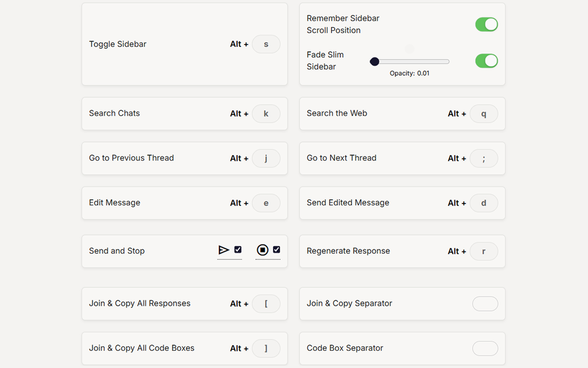Screen dimensions: 588x368
Task: Click the "]" key for Join & Copy All Code Boxes
Action: 266,348
